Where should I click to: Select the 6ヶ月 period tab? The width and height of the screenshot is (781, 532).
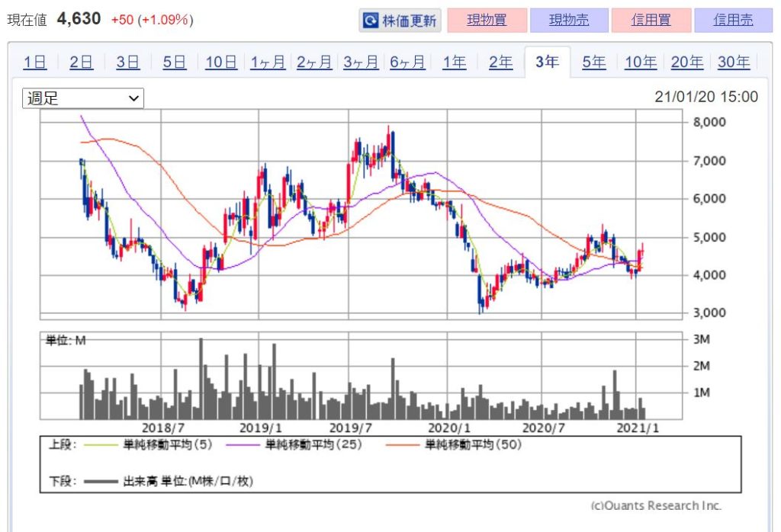click(407, 62)
